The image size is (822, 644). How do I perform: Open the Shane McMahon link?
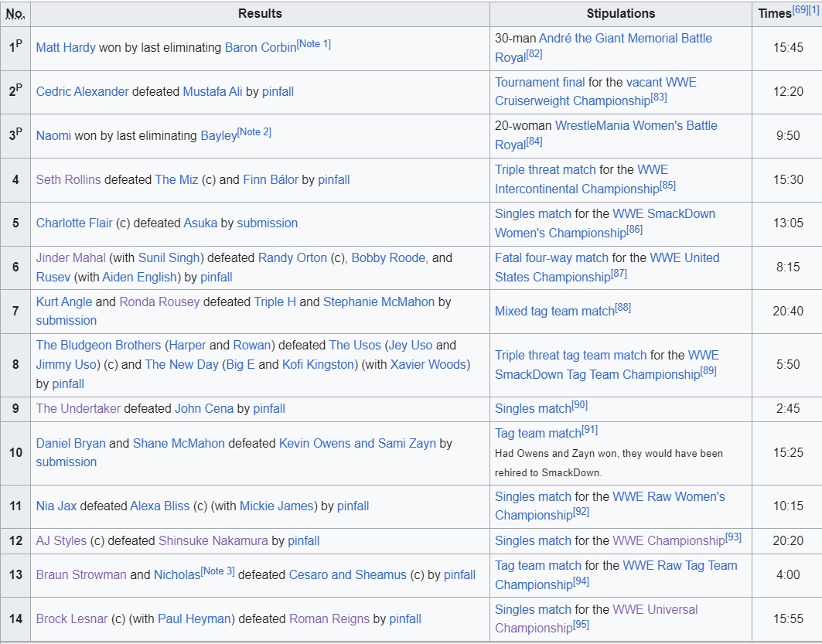click(179, 444)
